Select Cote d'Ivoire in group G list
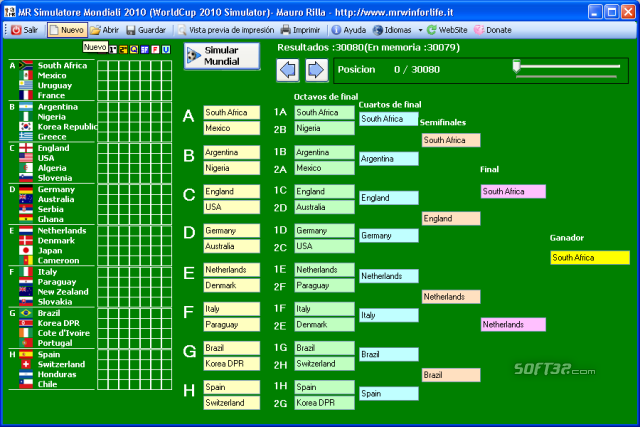 tap(64, 333)
